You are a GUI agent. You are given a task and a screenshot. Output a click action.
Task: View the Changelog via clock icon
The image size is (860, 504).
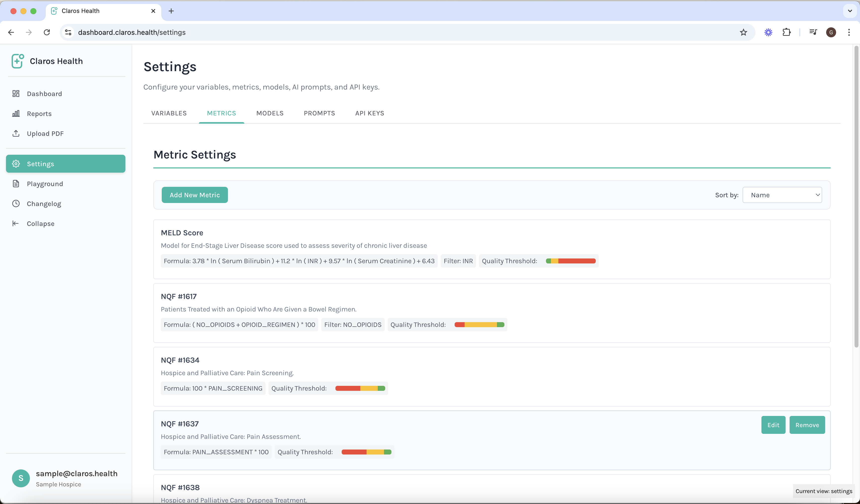[16, 203]
